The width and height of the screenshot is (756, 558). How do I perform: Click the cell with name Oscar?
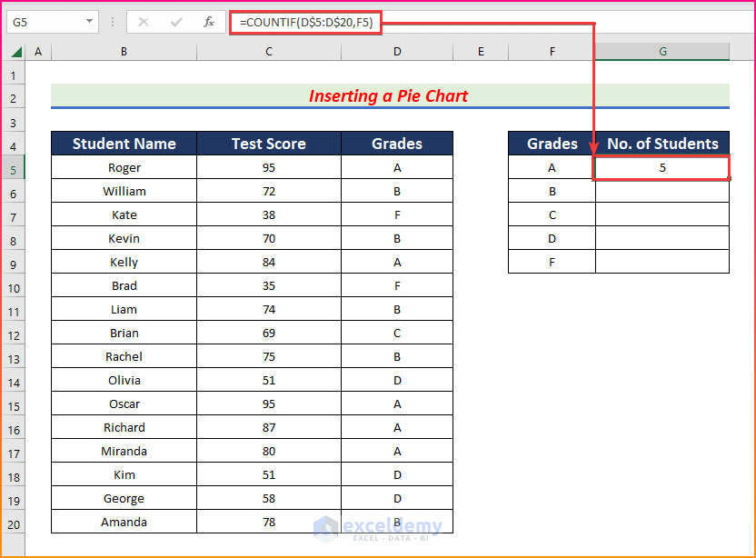(124, 404)
